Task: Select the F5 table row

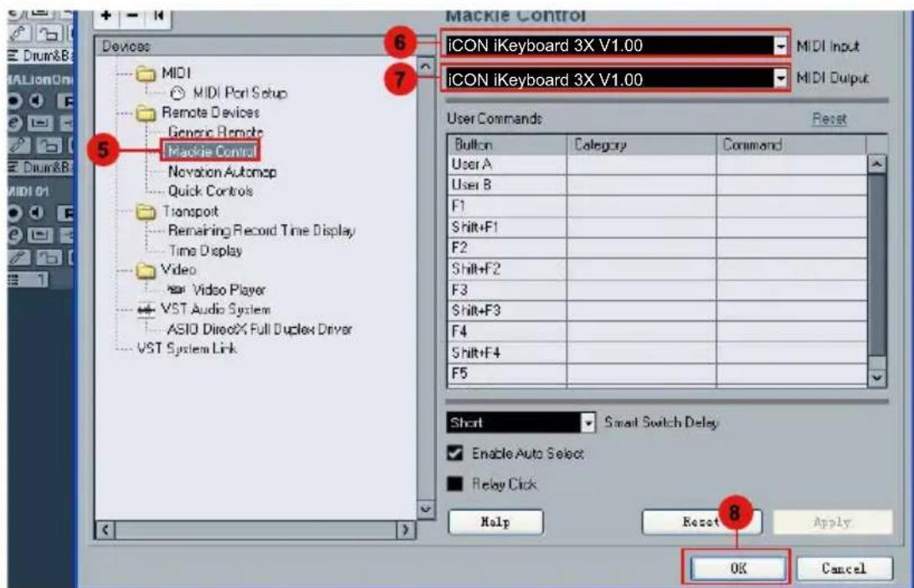Action: tap(657, 374)
